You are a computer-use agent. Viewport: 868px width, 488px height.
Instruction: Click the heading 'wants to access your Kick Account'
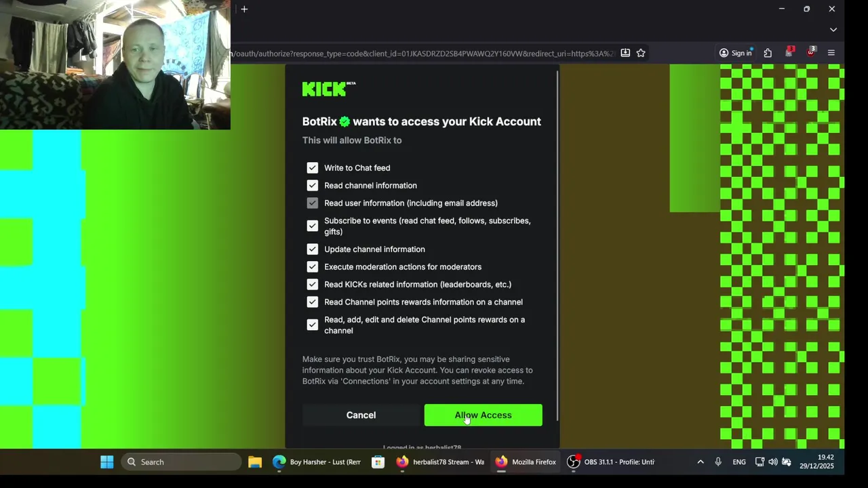tap(447, 122)
